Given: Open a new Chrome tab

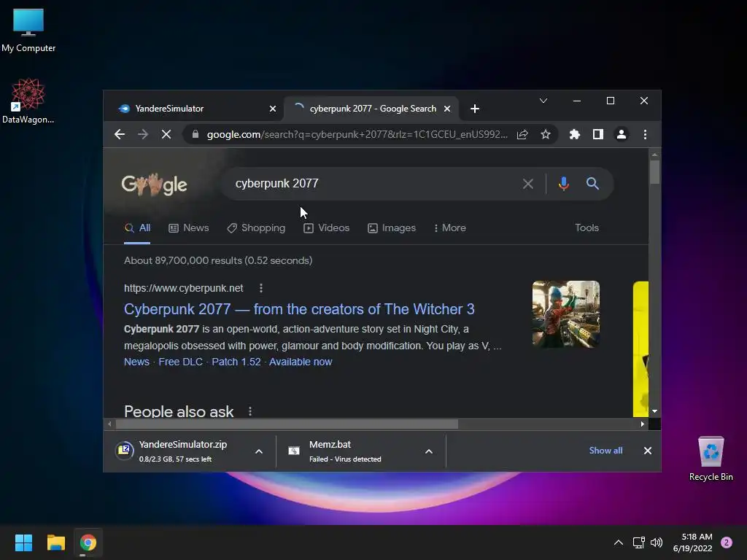Looking at the screenshot, I should [x=474, y=109].
